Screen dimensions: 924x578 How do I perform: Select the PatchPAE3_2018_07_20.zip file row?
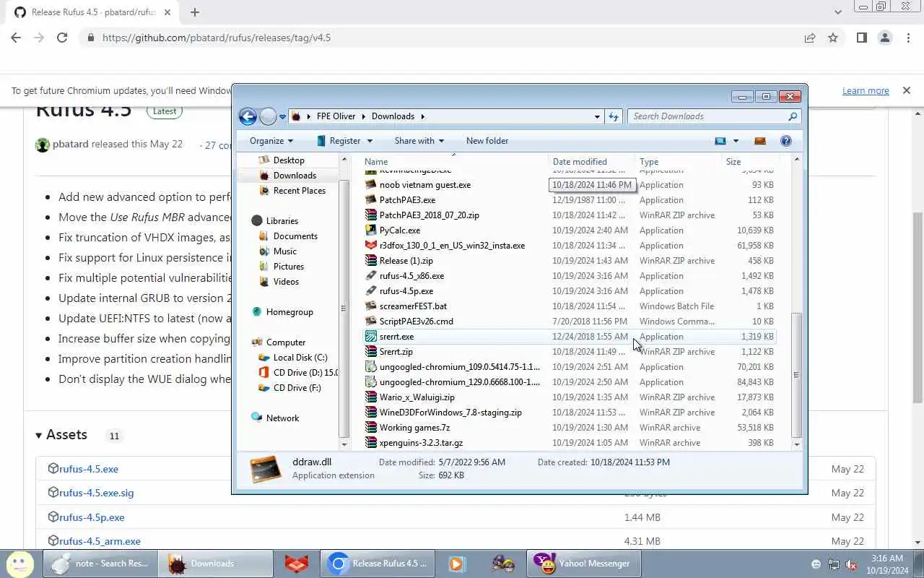(x=569, y=215)
